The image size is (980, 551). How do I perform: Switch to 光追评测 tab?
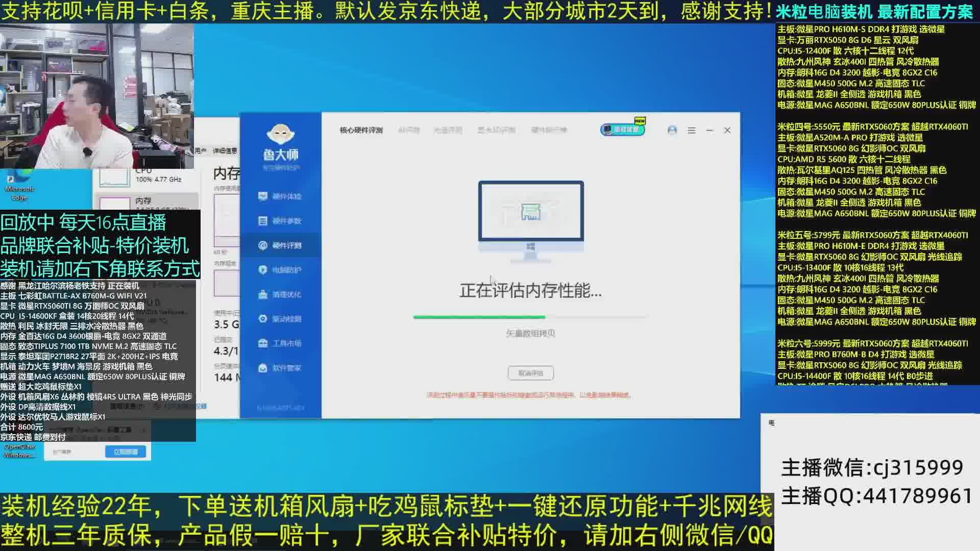(448, 130)
